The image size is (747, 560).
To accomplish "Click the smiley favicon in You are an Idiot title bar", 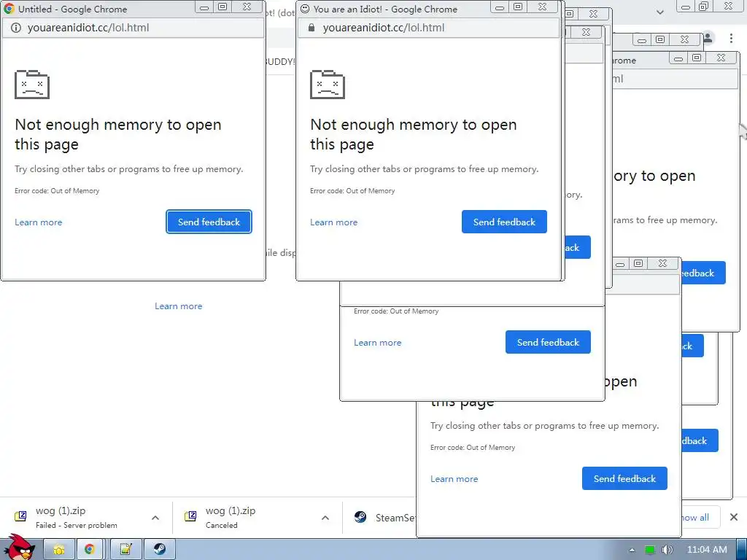I will click(x=305, y=9).
